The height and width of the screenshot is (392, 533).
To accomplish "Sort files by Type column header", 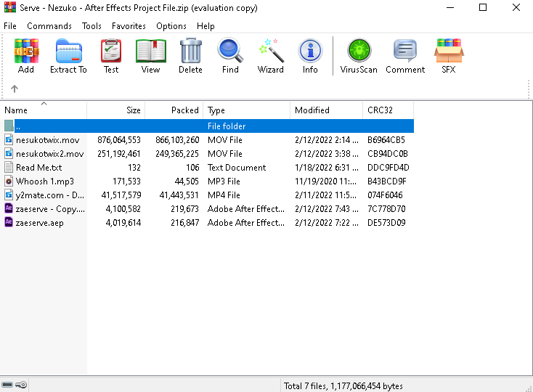I will [x=246, y=110].
